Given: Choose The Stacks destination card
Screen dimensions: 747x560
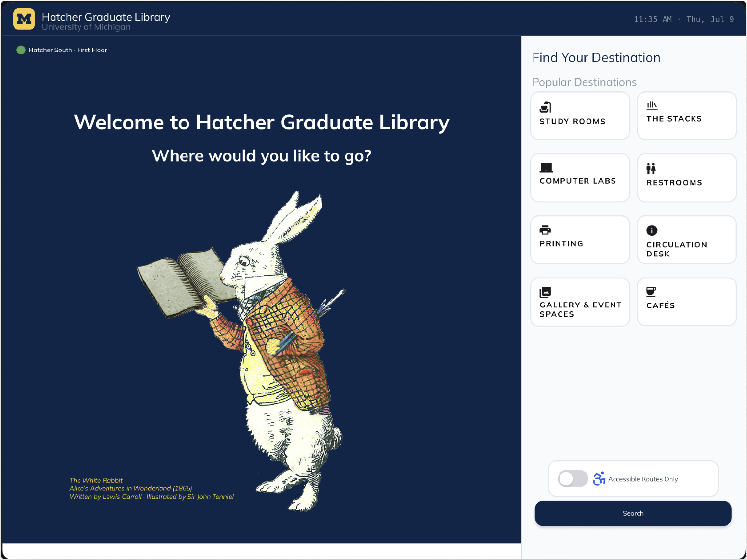Looking at the screenshot, I should (687, 116).
